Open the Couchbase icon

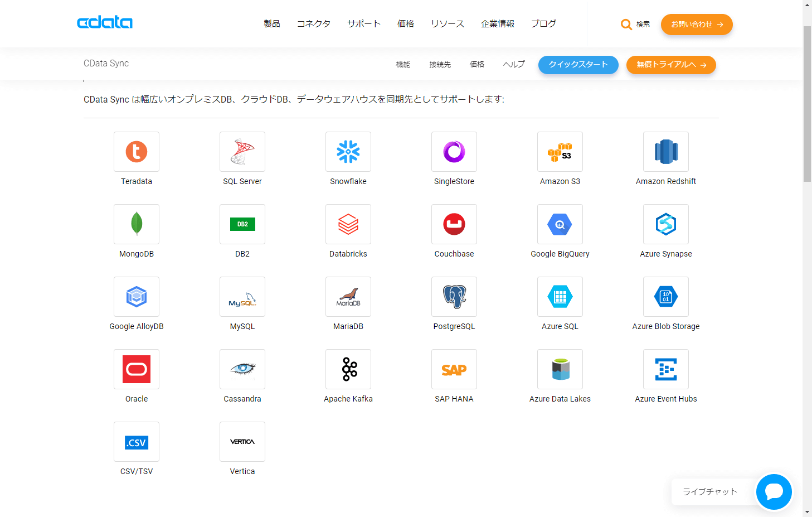(x=454, y=224)
